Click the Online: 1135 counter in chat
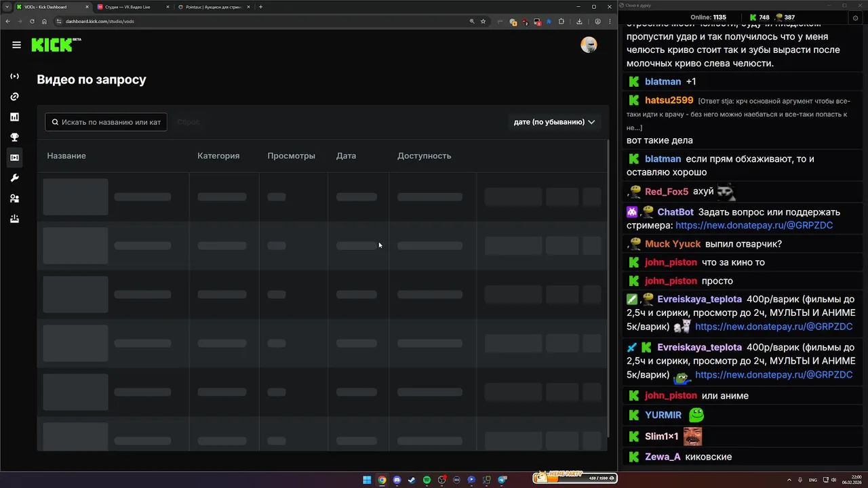This screenshot has height=488, width=868. pos(709,18)
